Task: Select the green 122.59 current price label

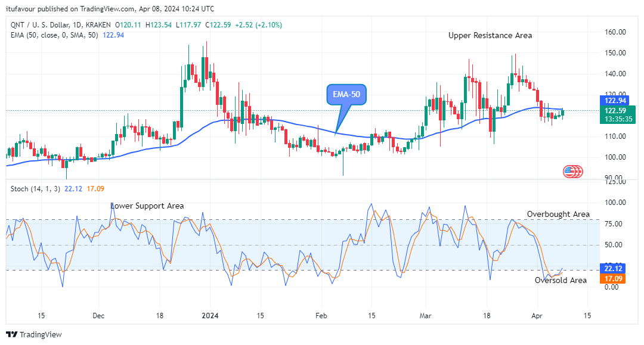Action: pyautogui.click(x=615, y=110)
